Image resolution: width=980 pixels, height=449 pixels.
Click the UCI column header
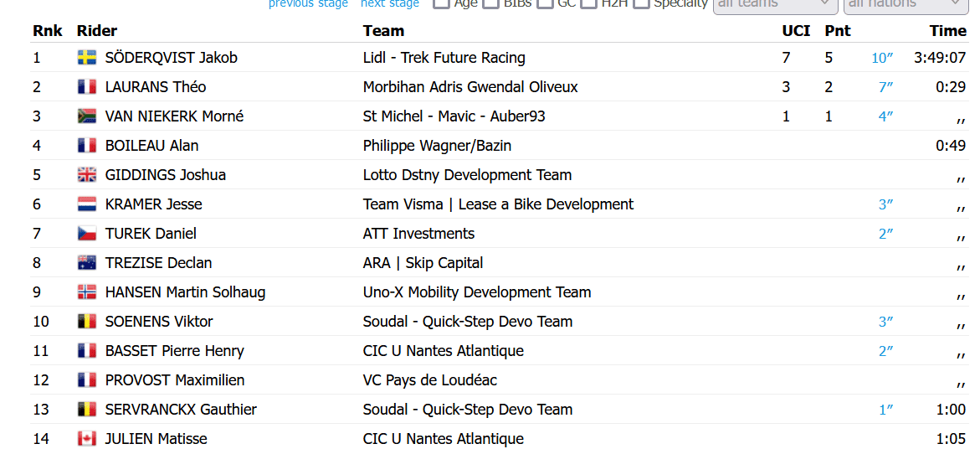click(796, 31)
